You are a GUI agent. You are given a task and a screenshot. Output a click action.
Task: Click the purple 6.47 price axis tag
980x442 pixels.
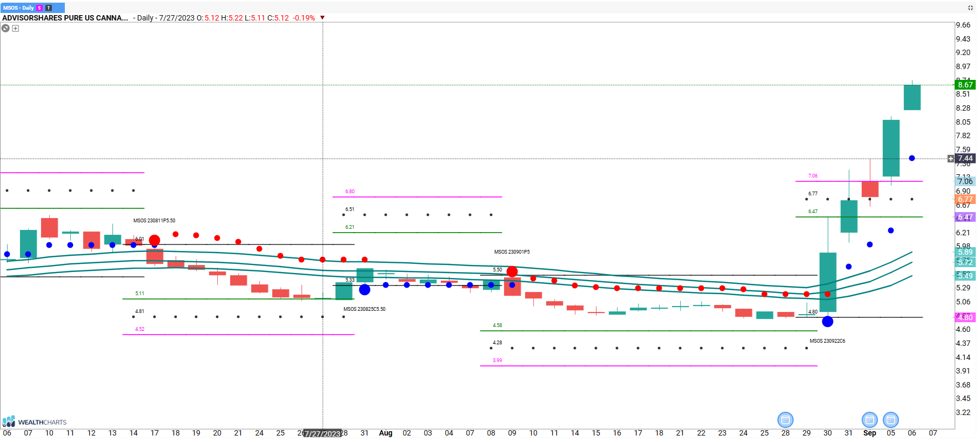click(965, 217)
